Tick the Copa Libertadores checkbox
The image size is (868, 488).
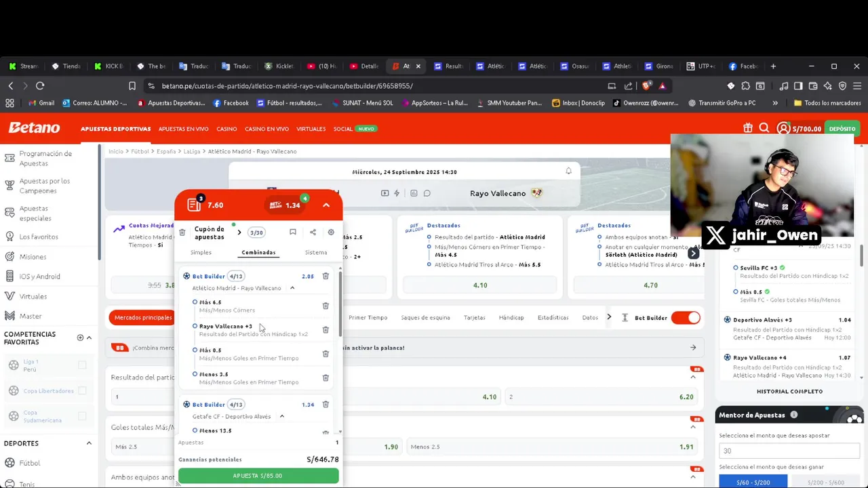click(x=82, y=390)
